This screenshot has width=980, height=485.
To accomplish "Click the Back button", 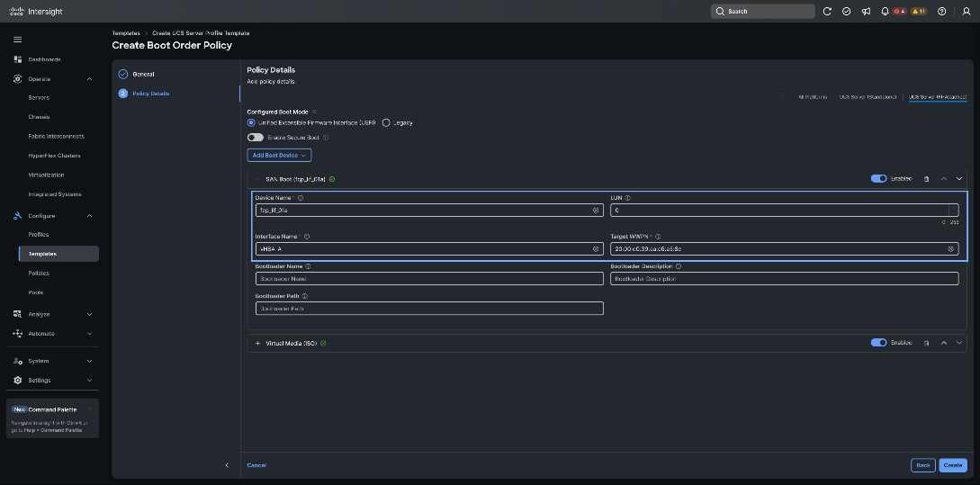I will pyautogui.click(x=923, y=465).
